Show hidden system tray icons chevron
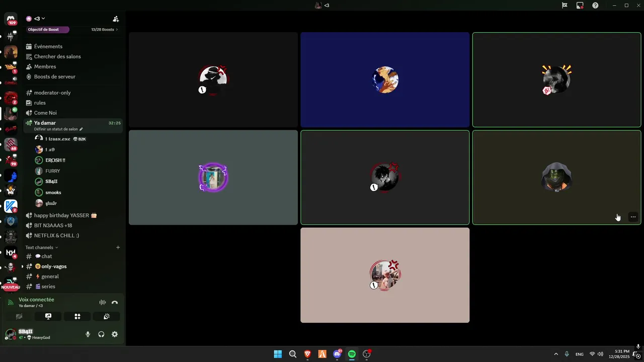 [x=556, y=354]
